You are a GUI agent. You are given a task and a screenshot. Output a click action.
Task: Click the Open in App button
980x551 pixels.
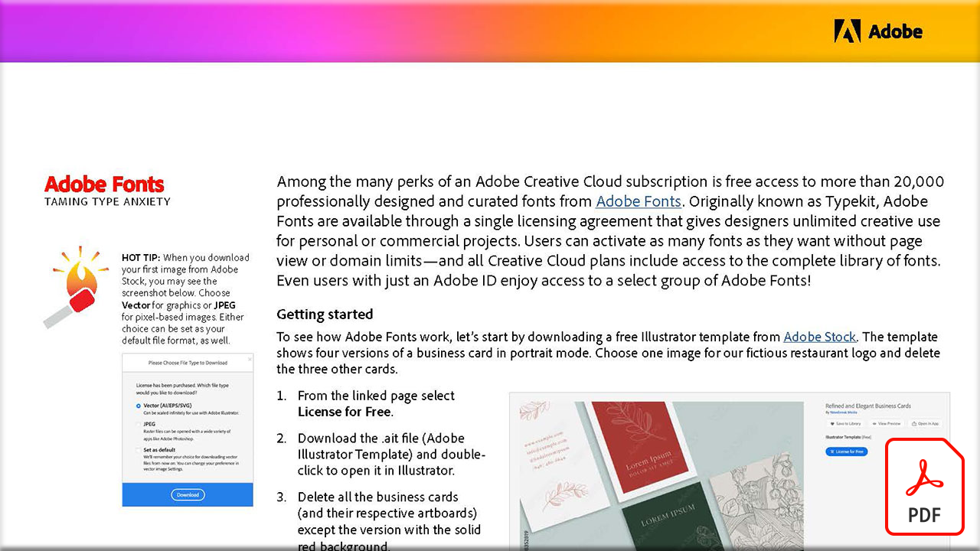(926, 423)
